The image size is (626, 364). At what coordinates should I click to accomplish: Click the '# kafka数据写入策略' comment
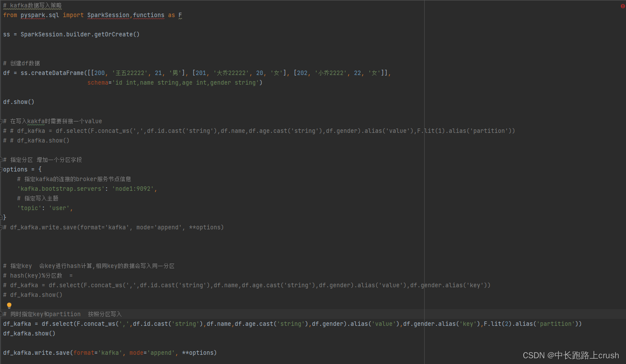coord(32,6)
